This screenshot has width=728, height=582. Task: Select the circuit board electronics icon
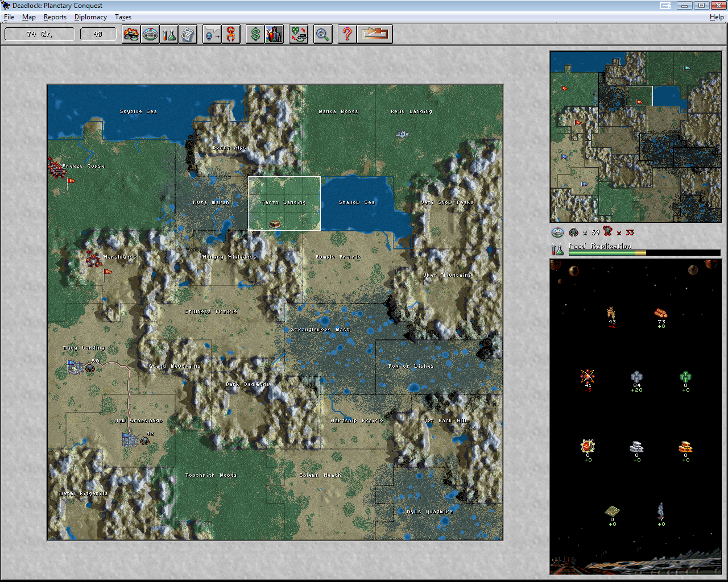tap(612, 511)
